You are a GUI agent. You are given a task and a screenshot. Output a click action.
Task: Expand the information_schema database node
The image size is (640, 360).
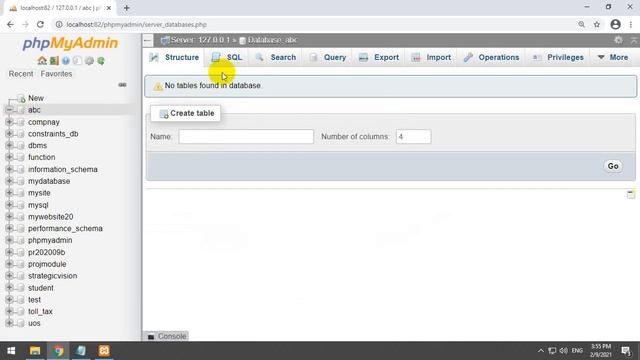9,169
